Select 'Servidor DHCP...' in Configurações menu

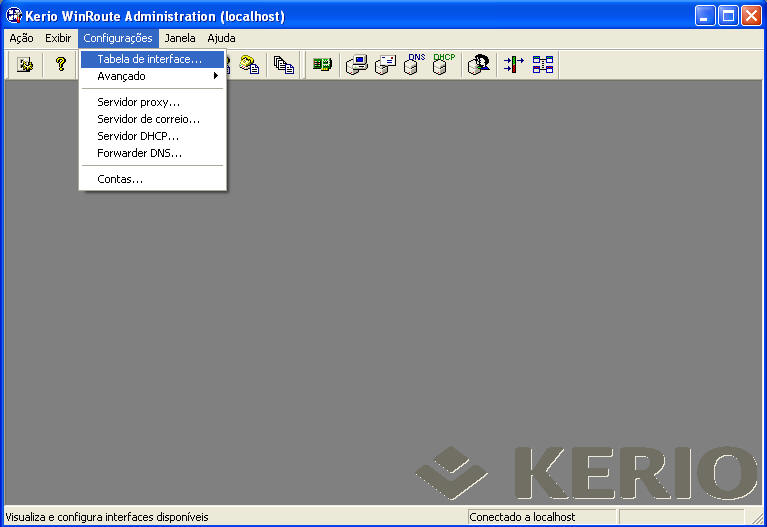pyautogui.click(x=138, y=136)
